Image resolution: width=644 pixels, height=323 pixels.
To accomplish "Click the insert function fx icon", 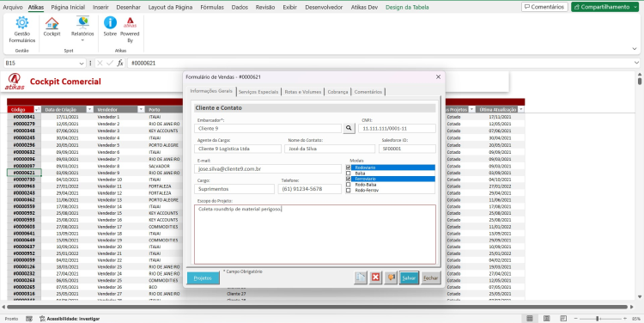I will 120,63.
